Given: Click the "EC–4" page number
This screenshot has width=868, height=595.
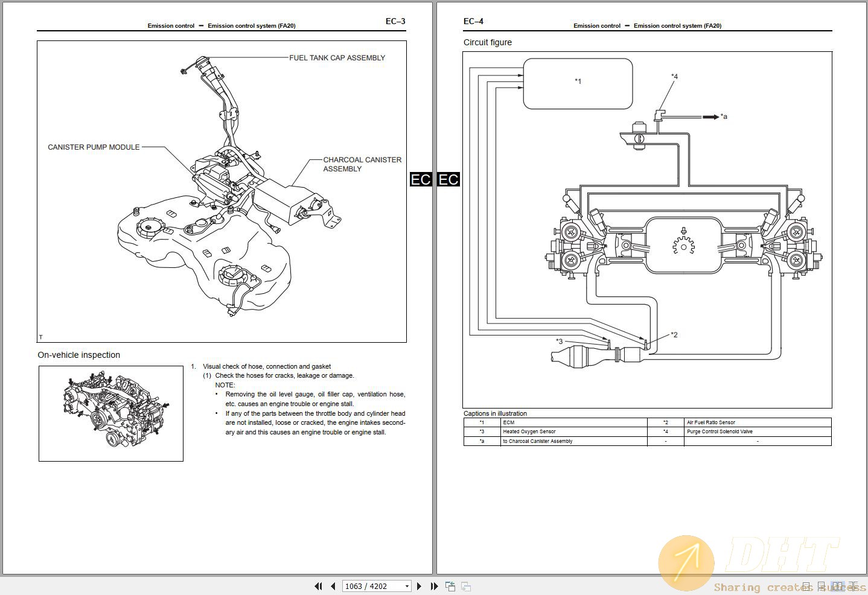Looking at the screenshot, I should (x=473, y=21).
